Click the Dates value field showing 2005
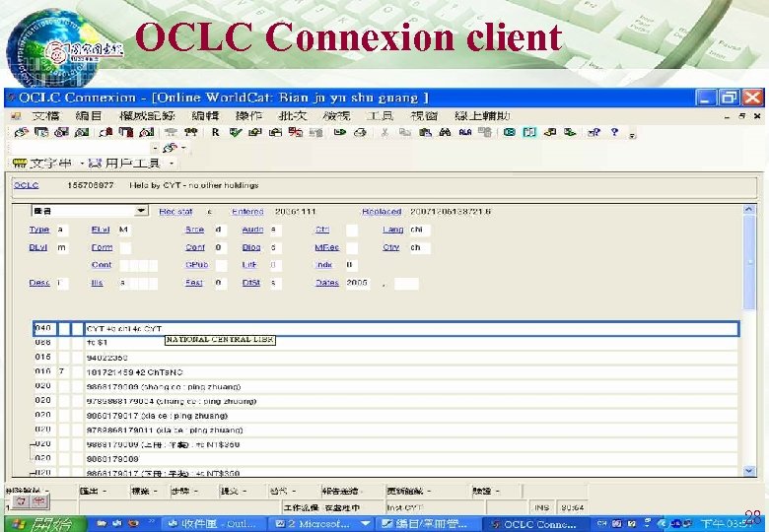This screenshot has height=532, width=769. coord(358,283)
